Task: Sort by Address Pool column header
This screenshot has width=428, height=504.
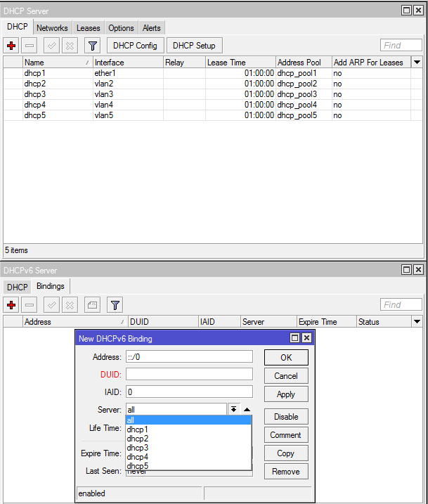Action: point(304,63)
